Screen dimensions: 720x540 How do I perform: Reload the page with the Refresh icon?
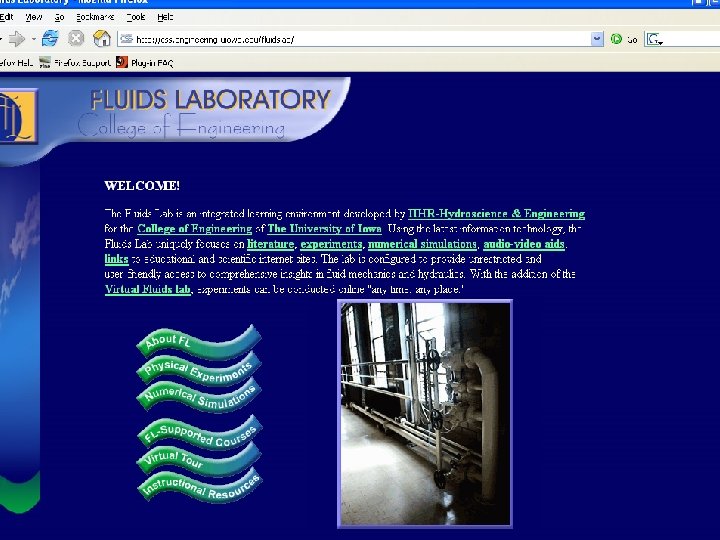pyautogui.click(x=50, y=39)
